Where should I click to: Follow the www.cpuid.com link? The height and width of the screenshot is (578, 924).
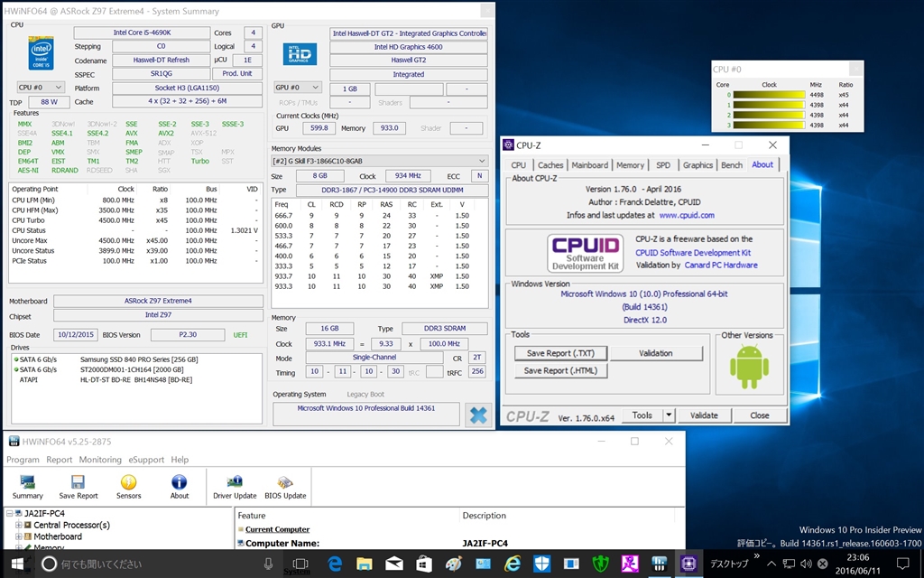[x=686, y=215]
